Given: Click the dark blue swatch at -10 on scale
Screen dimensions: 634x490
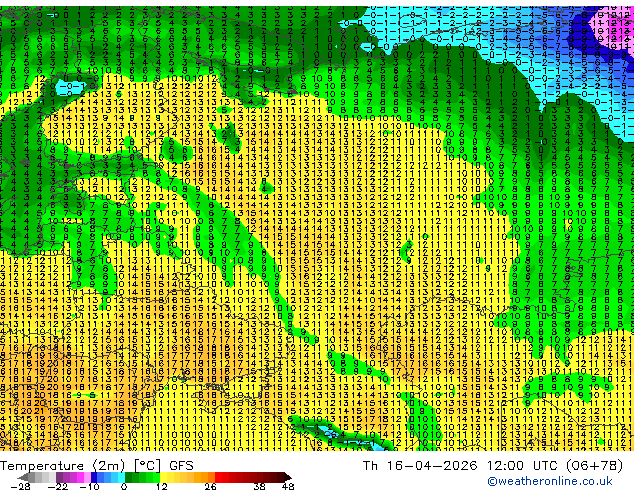Looking at the screenshot, I should 94,477.
